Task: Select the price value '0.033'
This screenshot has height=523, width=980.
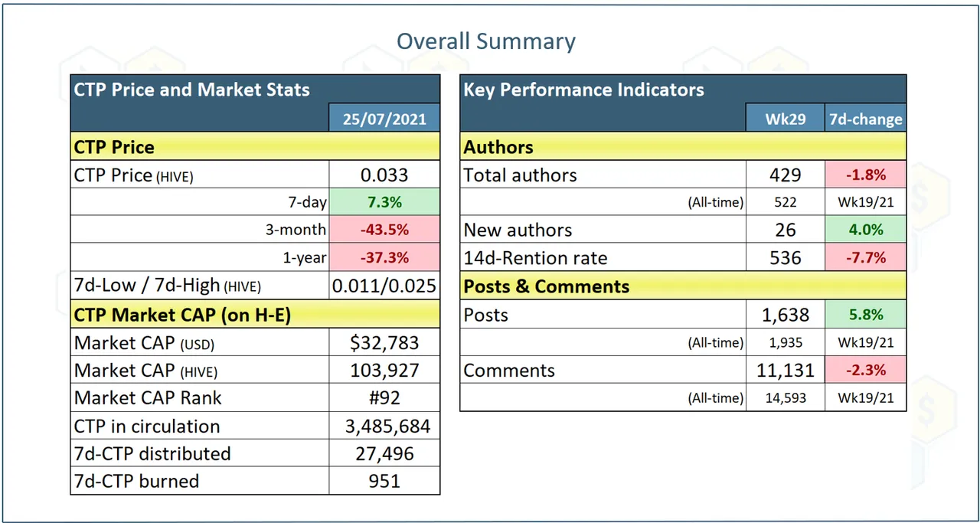Action: pyautogui.click(x=384, y=175)
